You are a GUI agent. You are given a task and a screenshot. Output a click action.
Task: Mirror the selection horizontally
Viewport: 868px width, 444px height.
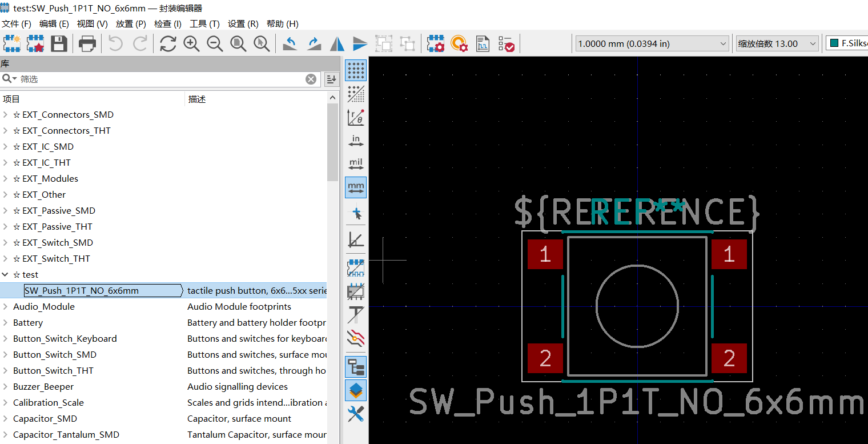[337, 44]
